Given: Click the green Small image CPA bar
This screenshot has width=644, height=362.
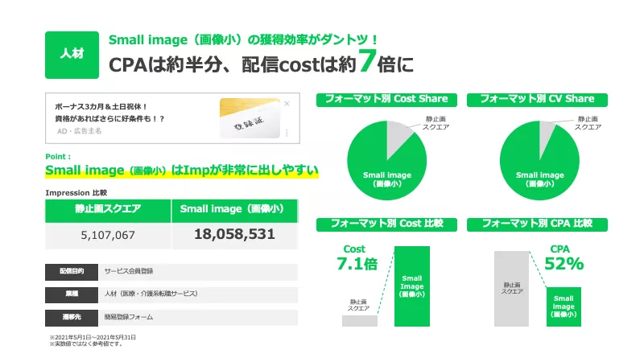Looking at the screenshot, I should pos(563,306).
